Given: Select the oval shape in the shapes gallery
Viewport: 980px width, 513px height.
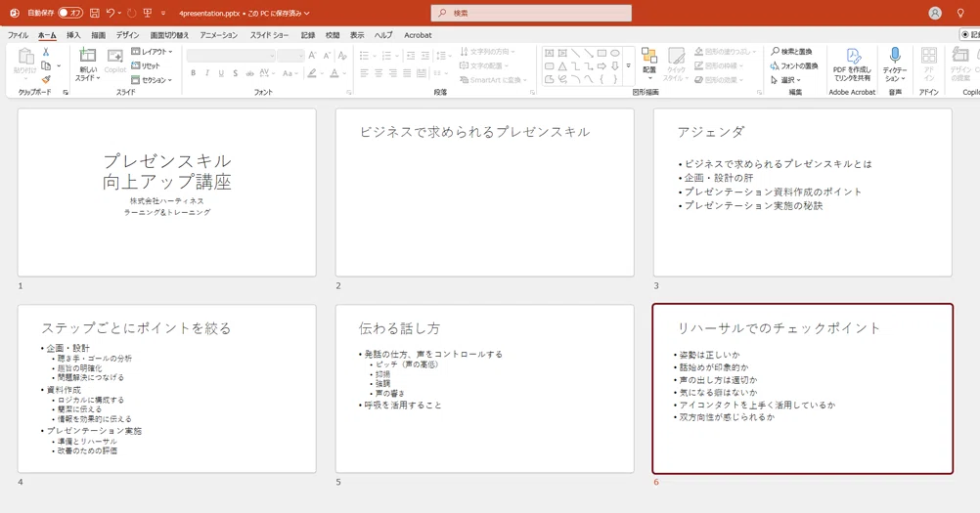Looking at the screenshot, I should 615,53.
